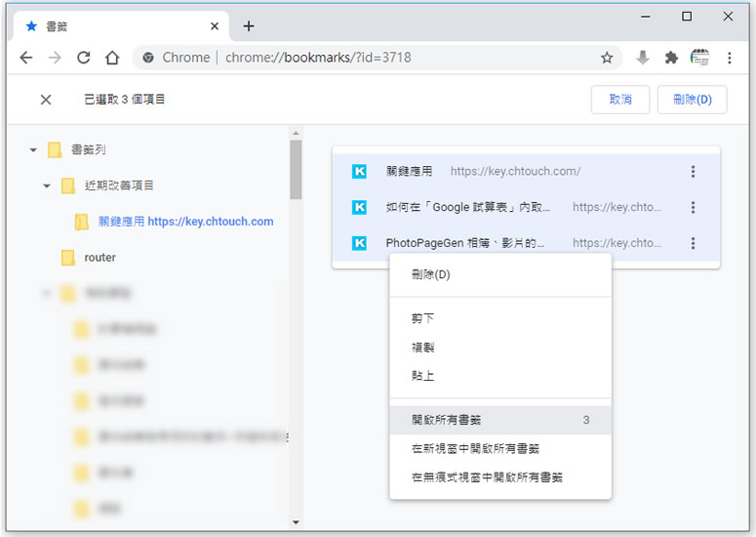
Task: Select the 近期改善項目 folder label
Action: [x=119, y=186]
